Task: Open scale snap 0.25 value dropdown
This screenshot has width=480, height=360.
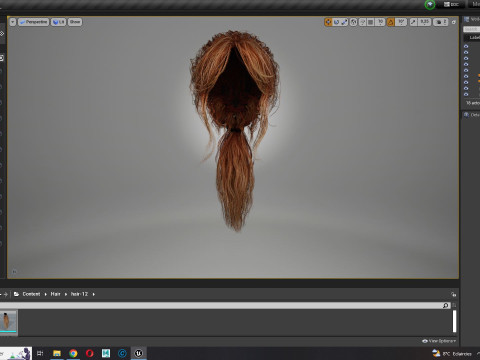Action: (424, 22)
